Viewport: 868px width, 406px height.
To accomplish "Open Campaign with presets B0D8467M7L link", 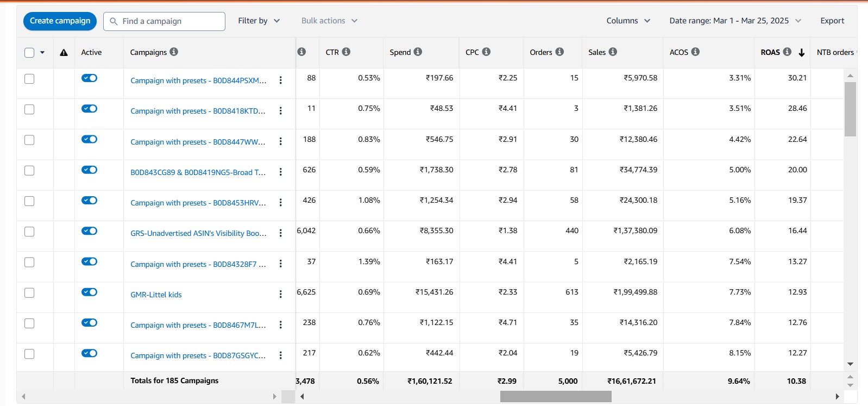I will (x=198, y=325).
